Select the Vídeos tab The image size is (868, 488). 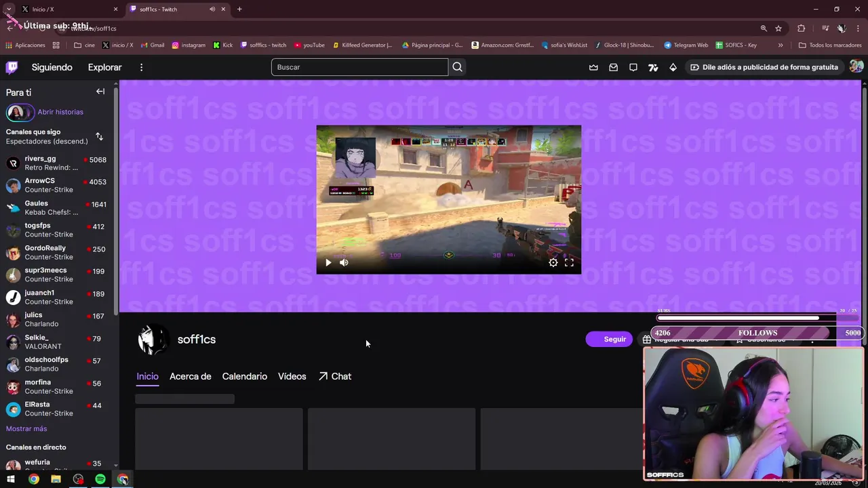pyautogui.click(x=292, y=376)
